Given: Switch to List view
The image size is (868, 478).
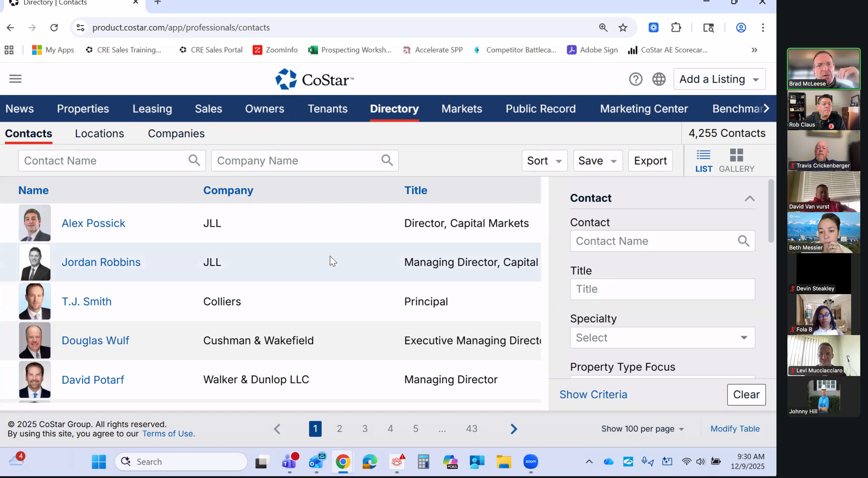Looking at the screenshot, I should 703,161.
